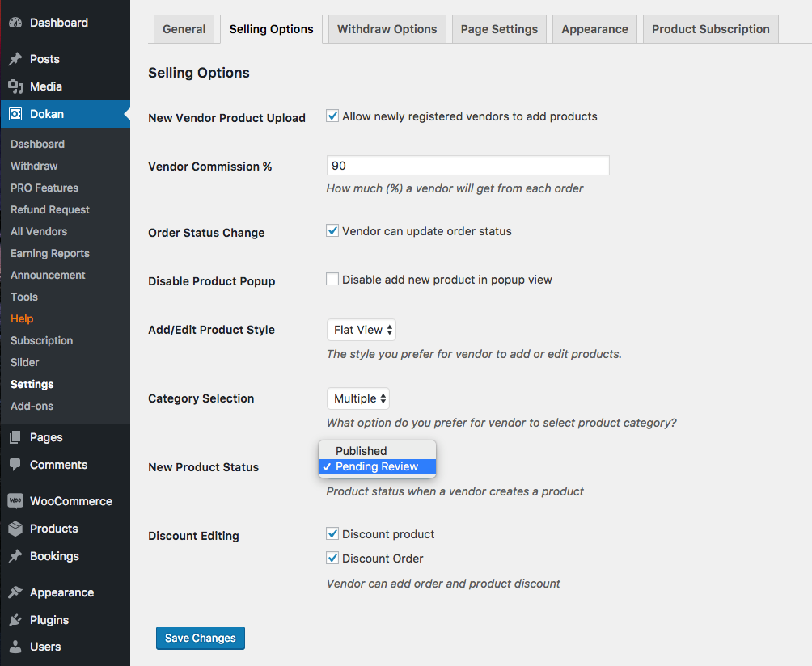Click the Posts pushpin icon
Viewport: 812px width, 666px height.
click(15, 59)
